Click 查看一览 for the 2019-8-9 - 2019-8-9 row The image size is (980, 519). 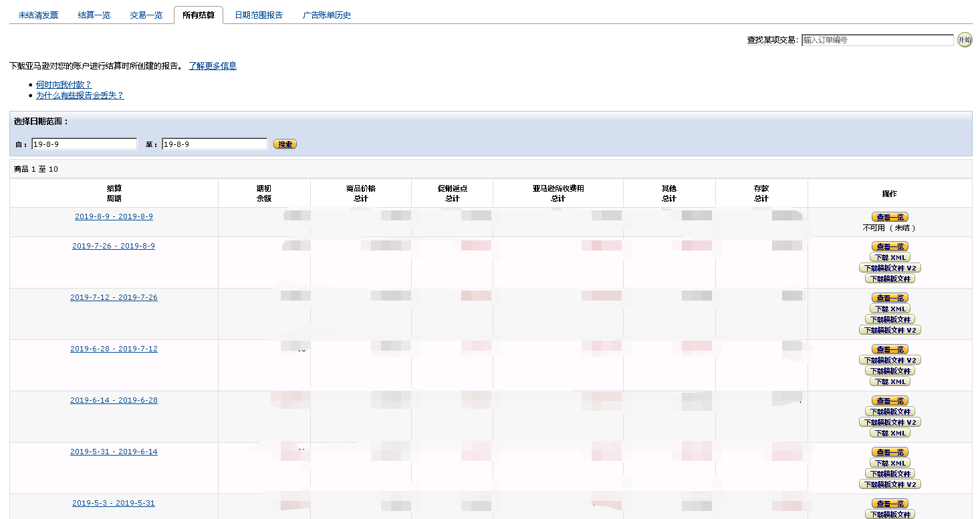click(890, 217)
